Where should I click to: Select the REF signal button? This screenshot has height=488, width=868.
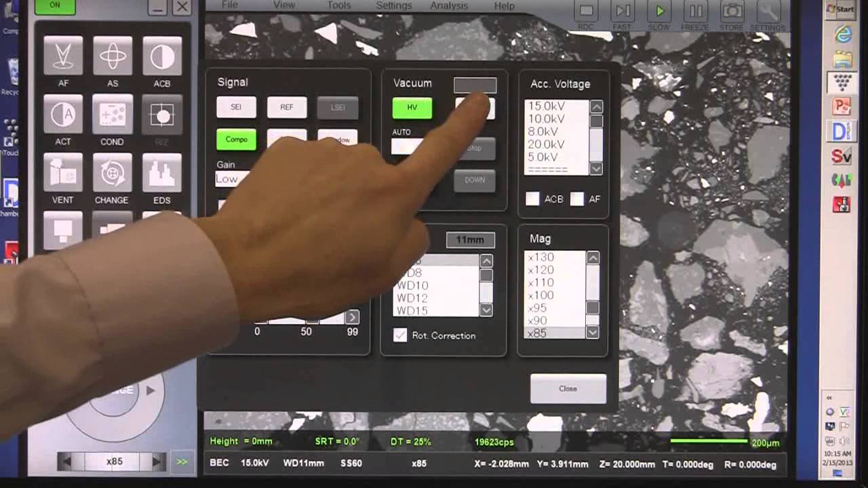[x=287, y=107]
